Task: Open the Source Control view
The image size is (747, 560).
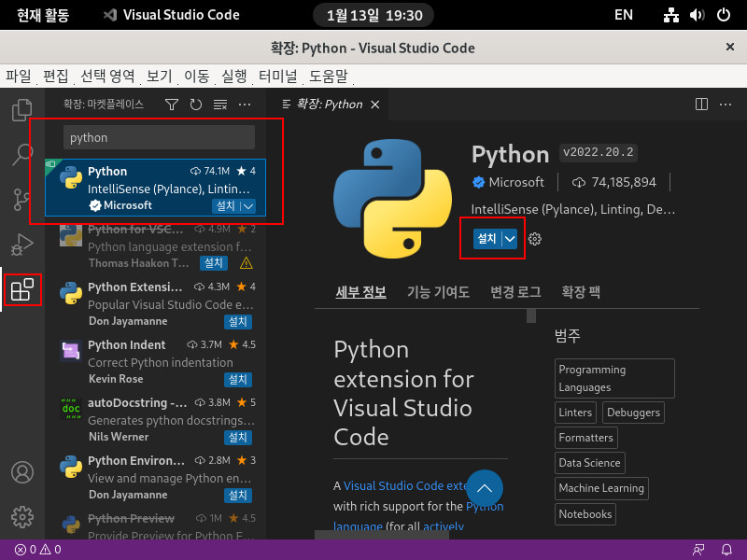Action: (x=21, y=200)
